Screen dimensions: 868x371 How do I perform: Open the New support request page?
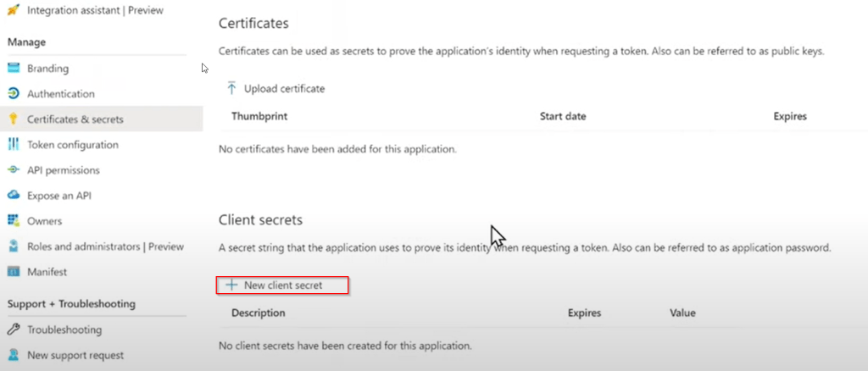pos(75,355)
